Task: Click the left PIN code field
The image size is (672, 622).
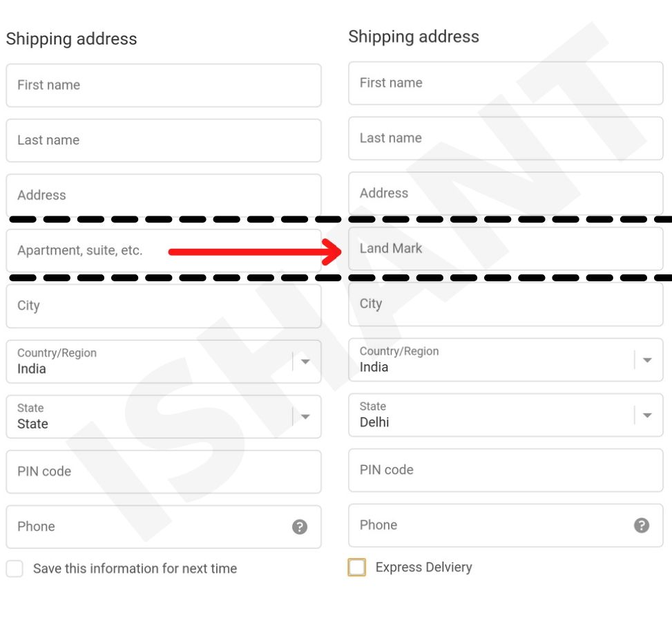Action: 164,472
